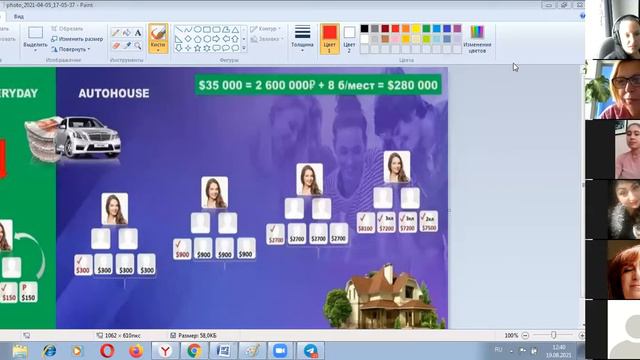640x360 pixels.
Task: Click Изменить размер (Resize) button
Action: point(77,39)
